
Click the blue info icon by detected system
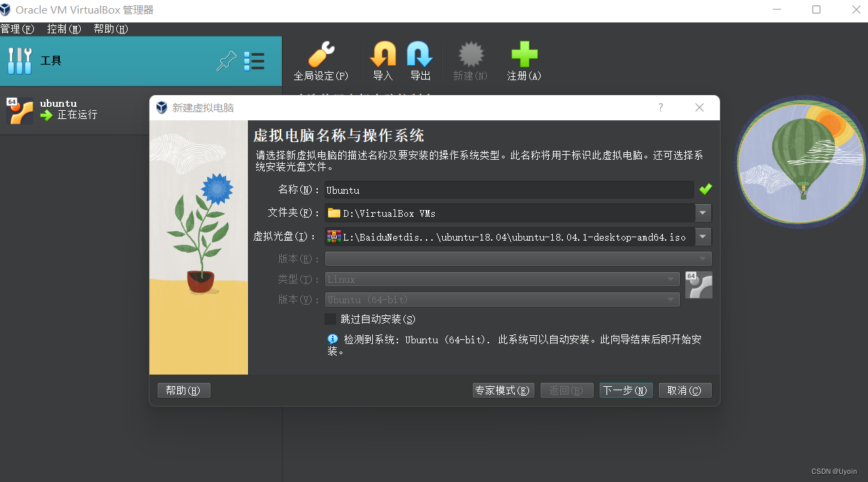click(x=333, y=339)
